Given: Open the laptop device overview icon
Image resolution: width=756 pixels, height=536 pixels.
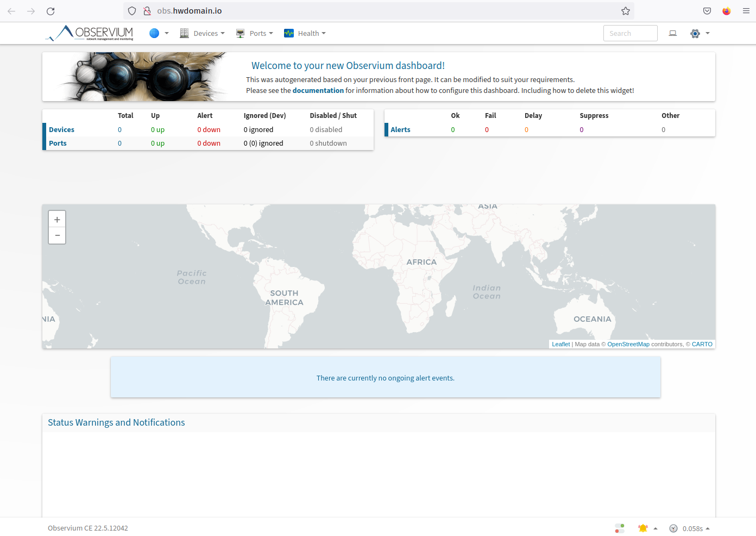Looking at the screenshot, I should coord(672,33).
